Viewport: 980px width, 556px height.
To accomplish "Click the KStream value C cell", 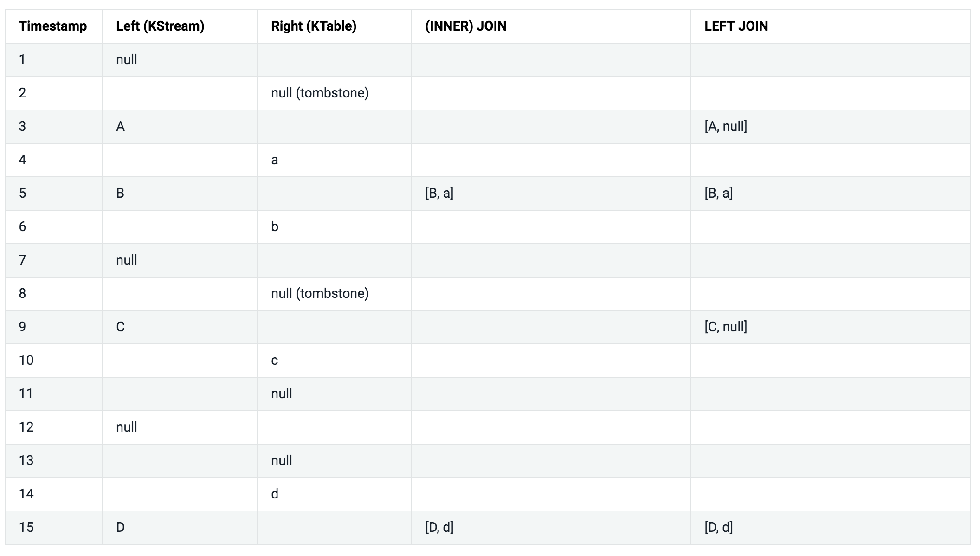I will [121, 327].
